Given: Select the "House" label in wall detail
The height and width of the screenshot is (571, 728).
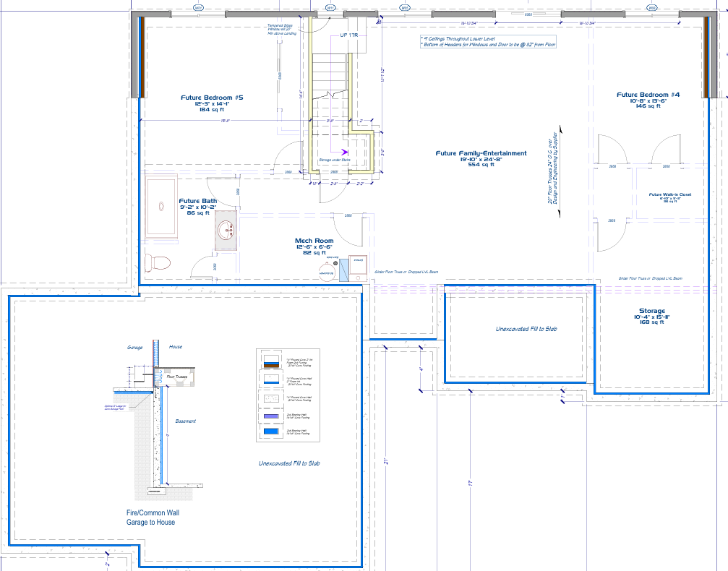Looking at the screenshot, I should click(x=176, y=347).
